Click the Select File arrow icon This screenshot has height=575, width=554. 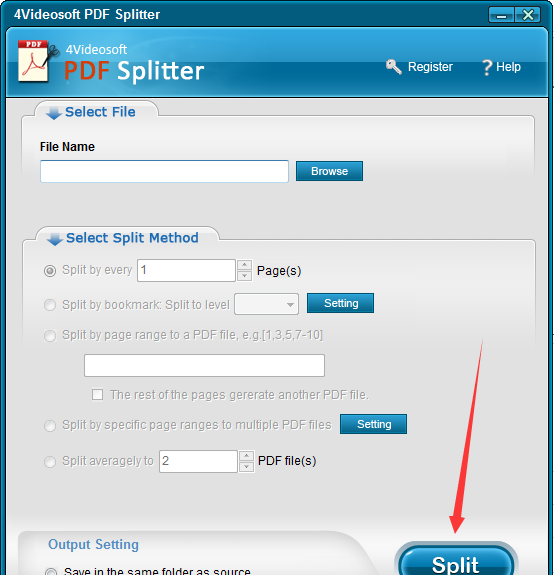54,113
